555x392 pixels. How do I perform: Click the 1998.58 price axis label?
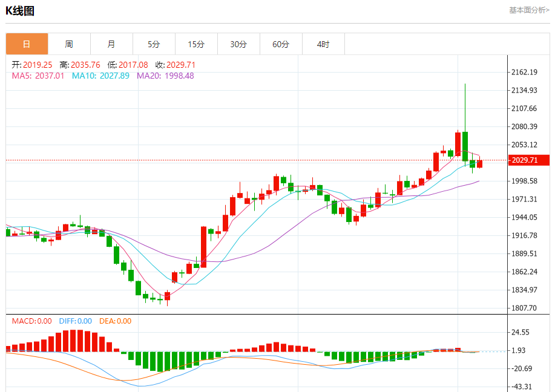pos(524,181)
